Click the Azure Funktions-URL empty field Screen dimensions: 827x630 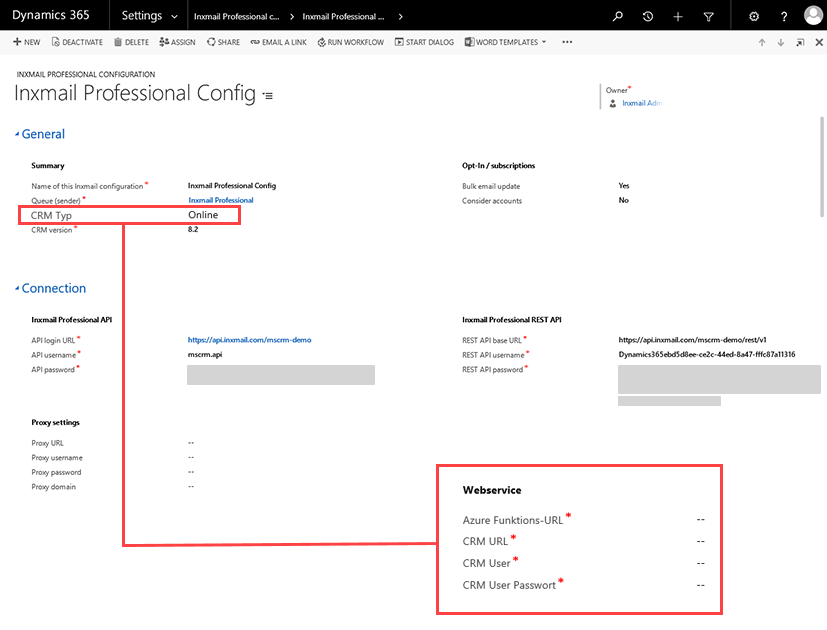click(x=700, y=520)
